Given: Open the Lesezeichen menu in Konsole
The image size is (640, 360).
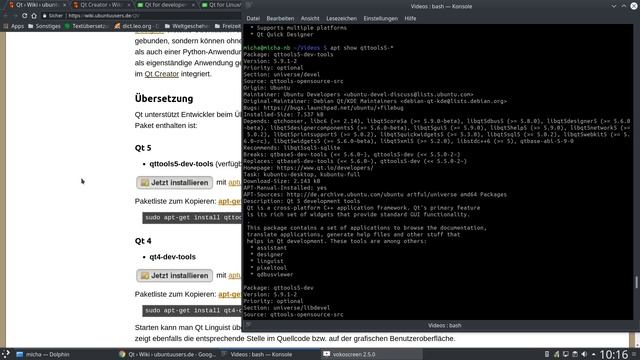Looking at the screenshot, I should [341, 18].
